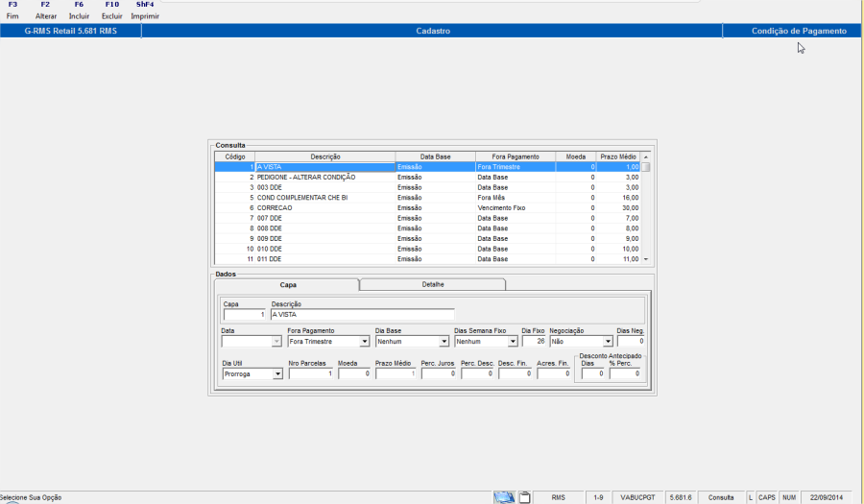Select row COND COMPLEMENTAR CHE BI
The width and height of the screenshot is (864, 504).
click(428, 198)
